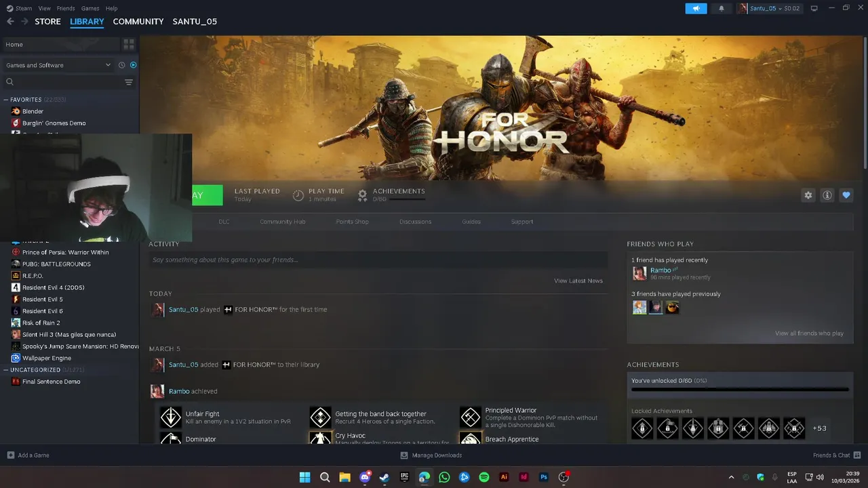Click Getting the band back together icon
The width and height of the screenshot is (868, 488).
tap(320, 417)
